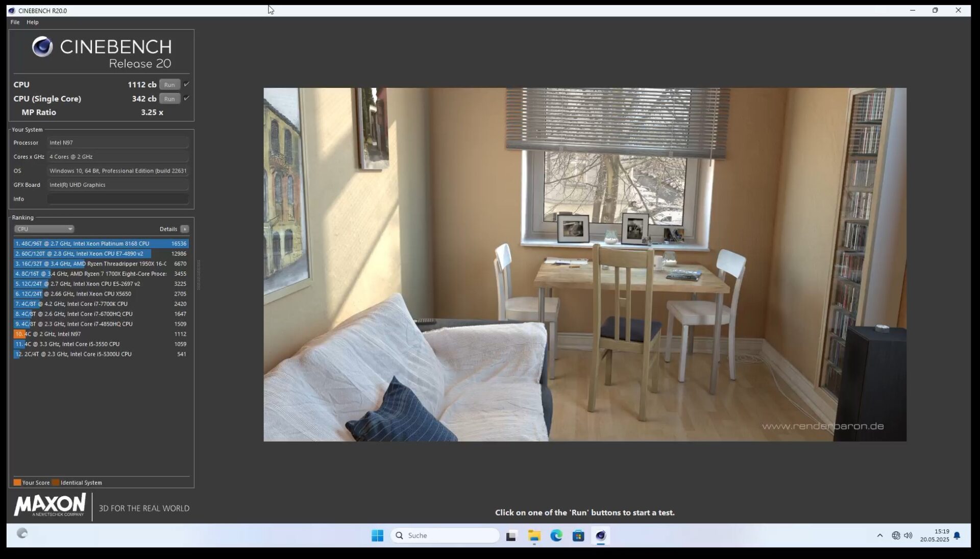Show hidden system tray icons chevron
Screen dimensions: 980x559
[x=879, y=535]
